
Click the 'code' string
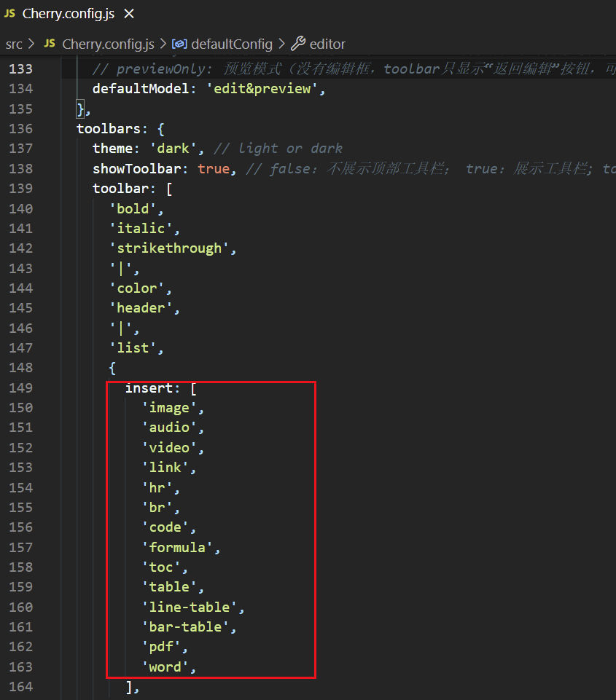(x=165, y=527)
